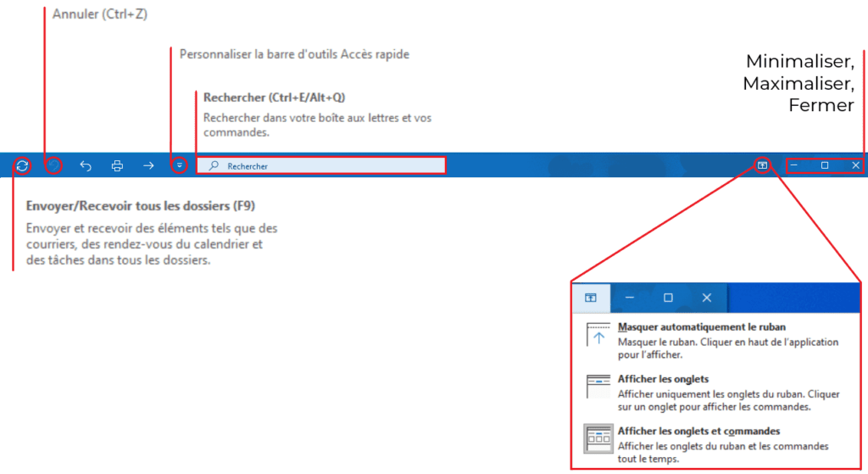Viewport: 868px width, 474px height.
Task: Click the right-pointing forward arrow icon
Action: click(x=148, y=166)
